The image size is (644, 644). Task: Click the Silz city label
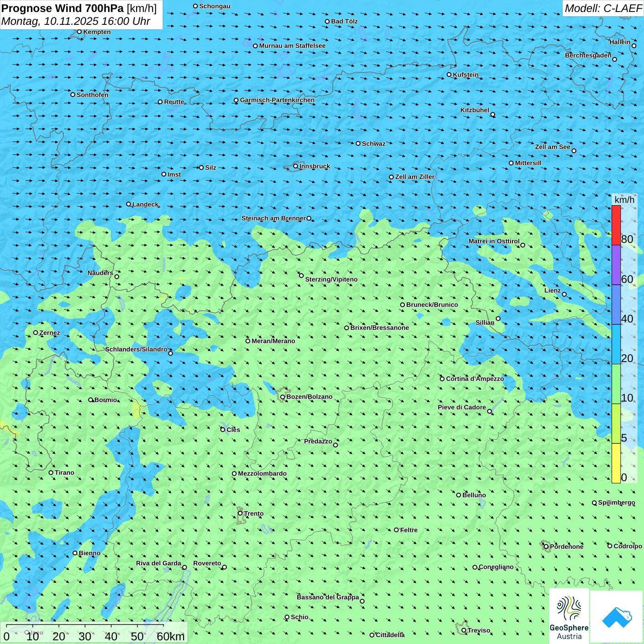coord(211,167)
